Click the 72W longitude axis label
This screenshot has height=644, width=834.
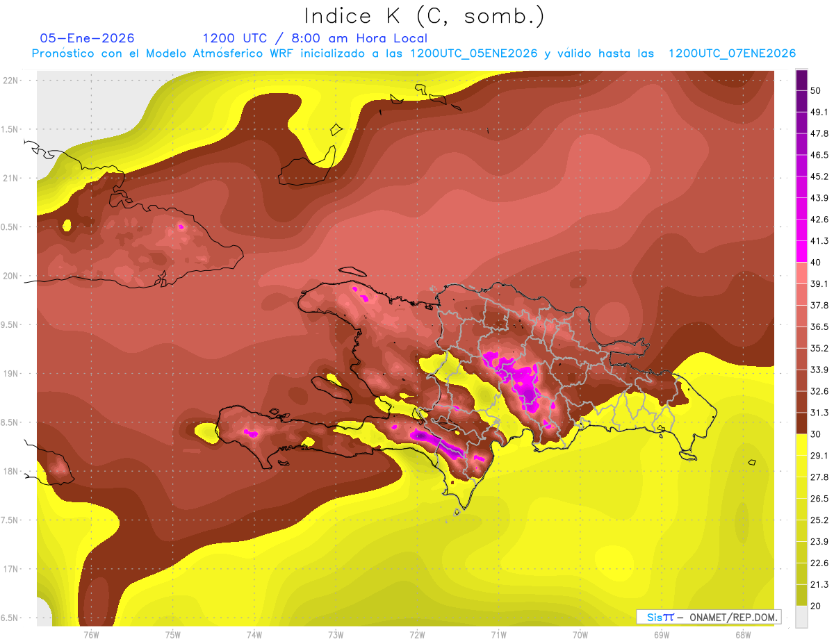click(x=417, y=634)
